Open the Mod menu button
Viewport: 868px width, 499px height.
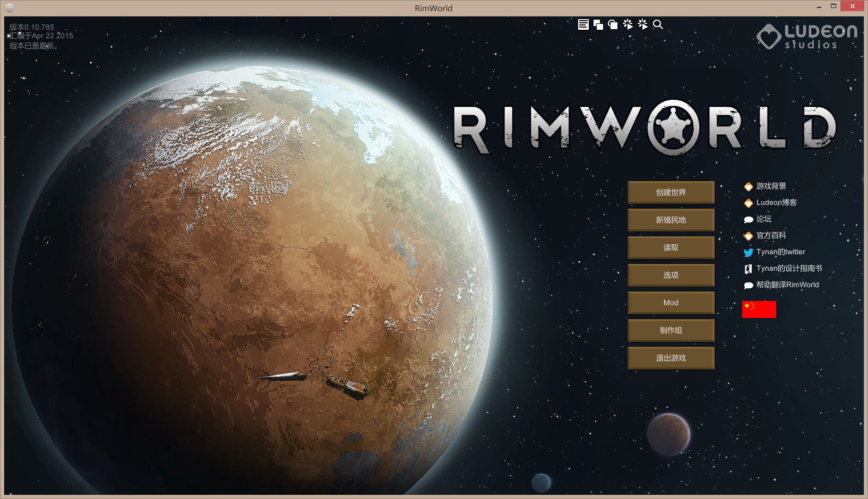(671, 303)
